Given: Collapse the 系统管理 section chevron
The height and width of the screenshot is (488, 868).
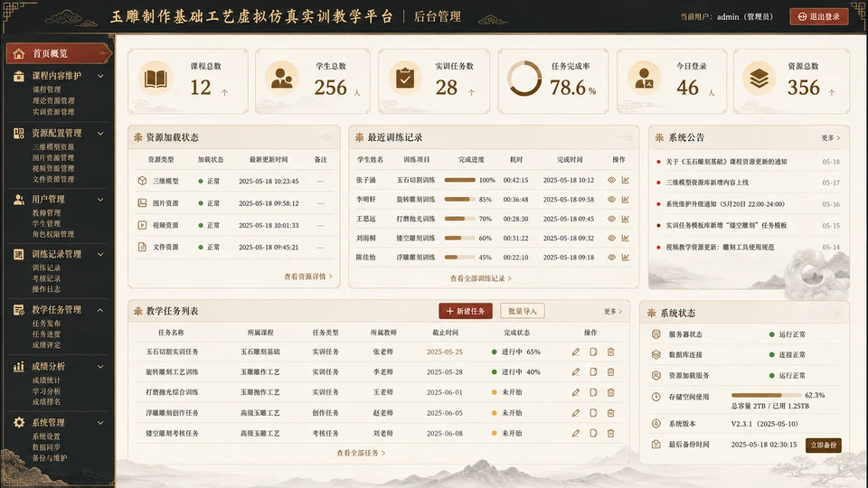Looking at the screenshot, I should pos(100,423).
